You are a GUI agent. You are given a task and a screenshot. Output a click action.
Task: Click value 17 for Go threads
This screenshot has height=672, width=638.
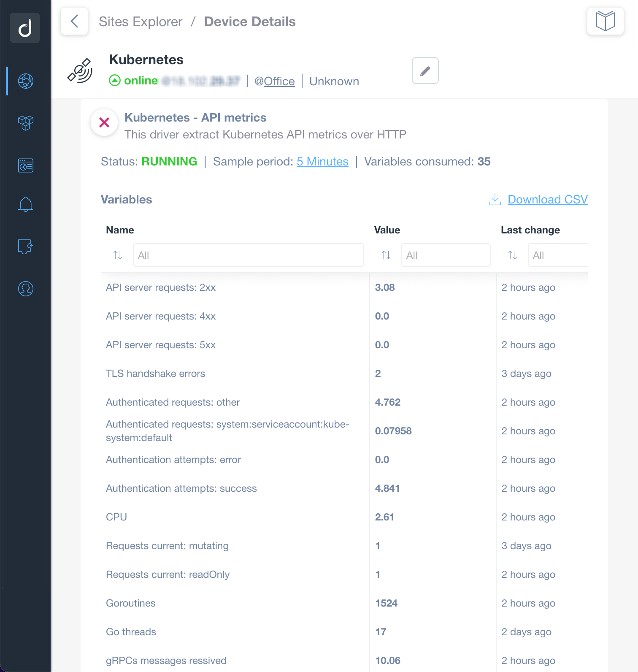381,632
